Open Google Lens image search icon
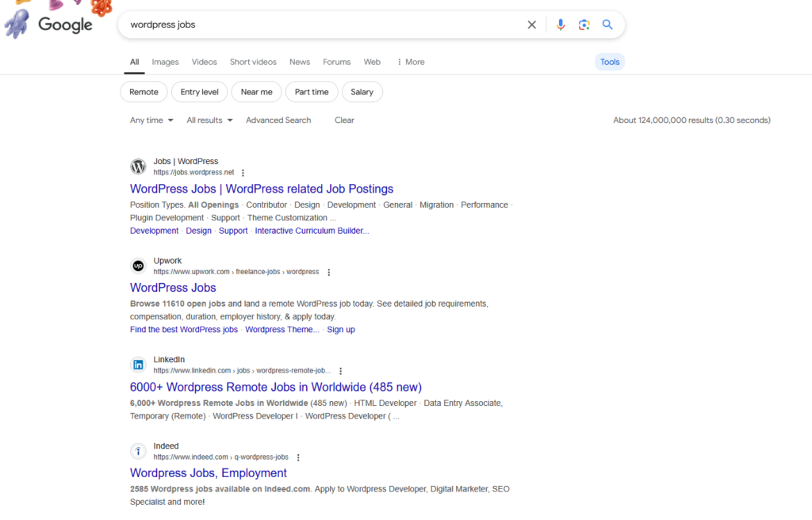812x520 pixels. pyautogui.click(x=584, y=25)
